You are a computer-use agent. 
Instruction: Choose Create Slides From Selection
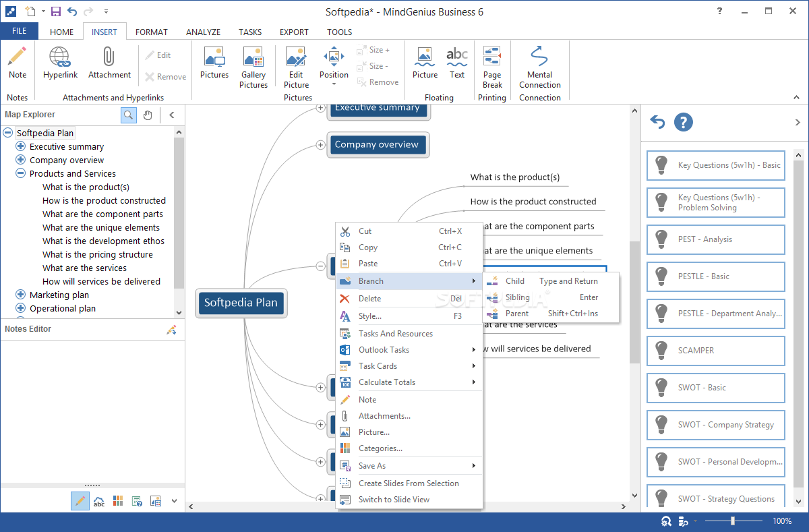tap(409, 483)
